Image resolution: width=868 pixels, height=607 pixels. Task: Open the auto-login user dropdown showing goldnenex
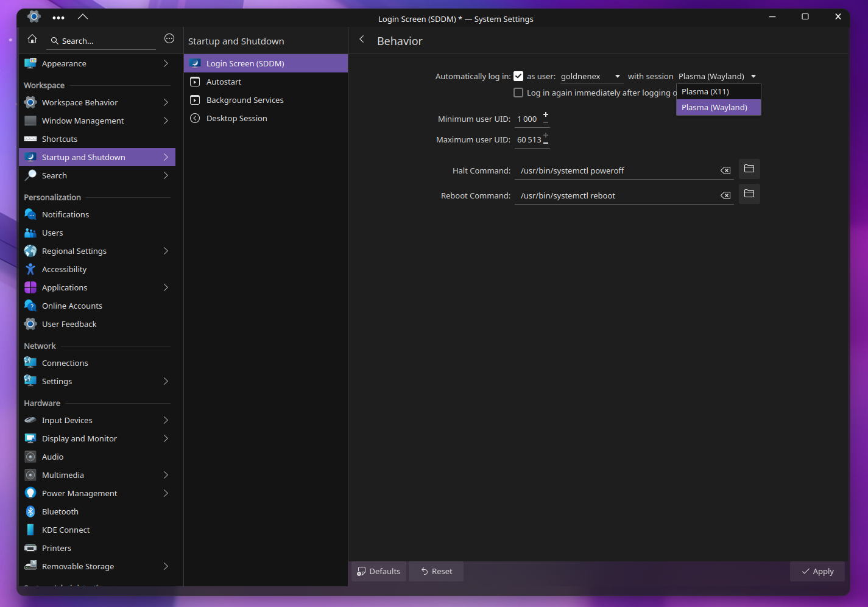click(x=591, y=76)
